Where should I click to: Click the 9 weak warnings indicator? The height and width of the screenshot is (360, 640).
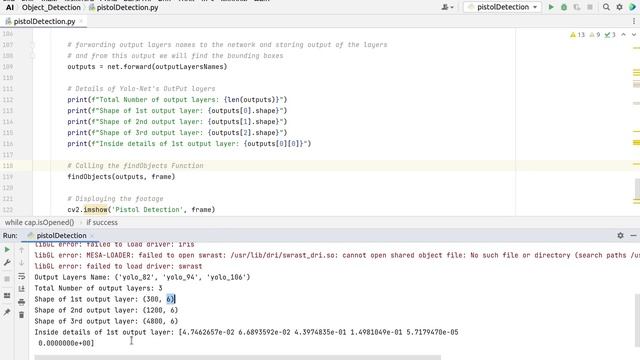tap(595, 35)
